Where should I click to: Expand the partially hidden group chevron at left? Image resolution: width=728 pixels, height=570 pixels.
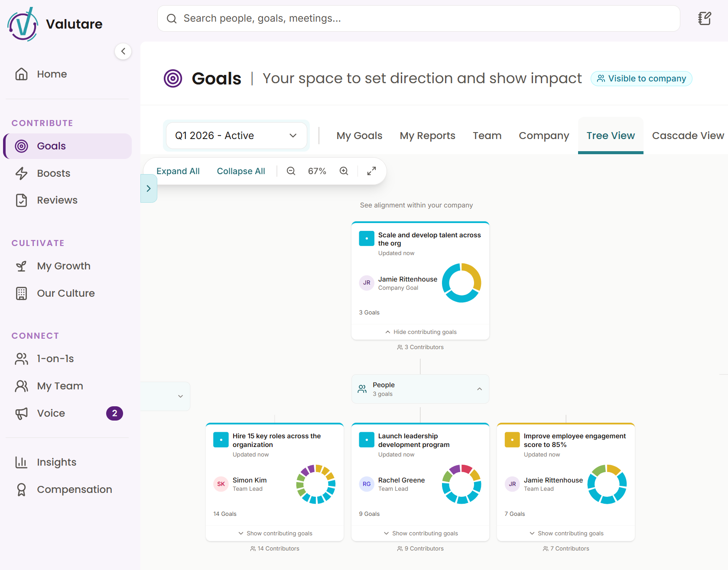[x=181, y=396]
